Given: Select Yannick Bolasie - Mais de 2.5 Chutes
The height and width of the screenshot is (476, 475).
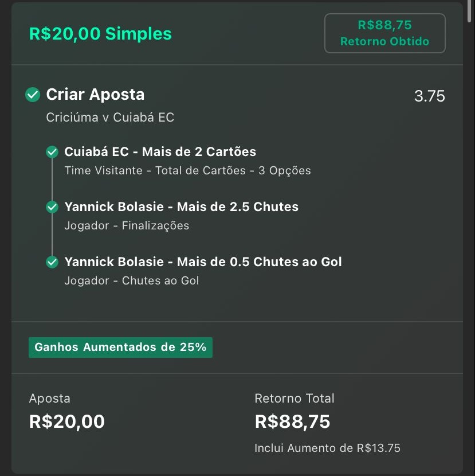Looking at the screenshot, I should click(x=182, y=206).
